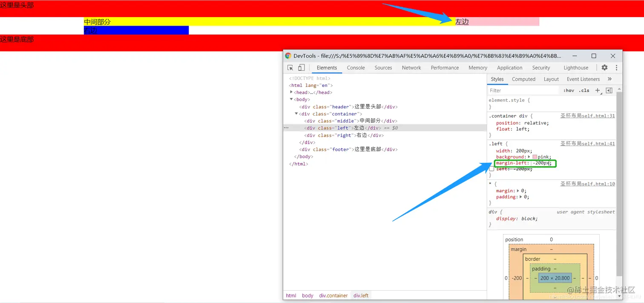Switch to the Elements tab
The image size is (644, 303).
[x=327, y=68]
